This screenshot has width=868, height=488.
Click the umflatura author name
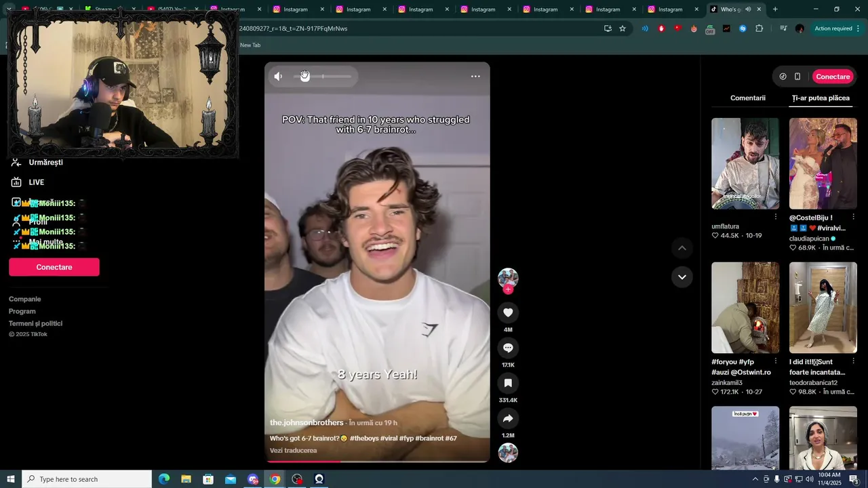[x=725, y=226]
